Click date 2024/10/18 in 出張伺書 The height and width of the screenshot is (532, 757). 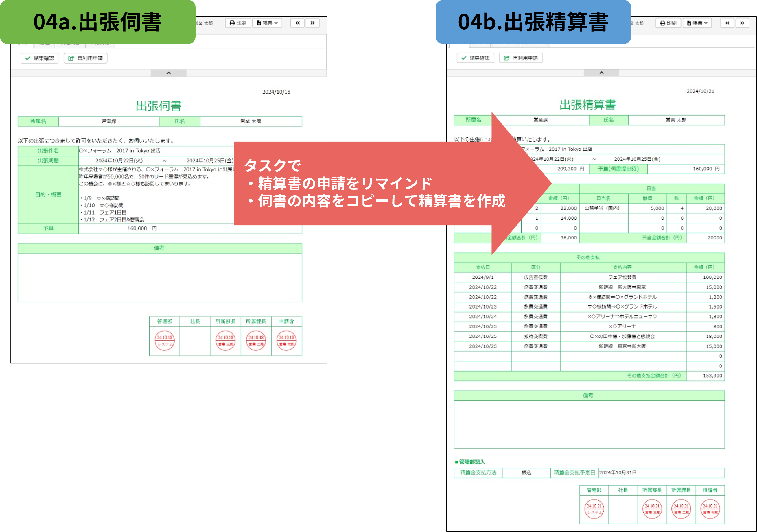tap(276, 92)
